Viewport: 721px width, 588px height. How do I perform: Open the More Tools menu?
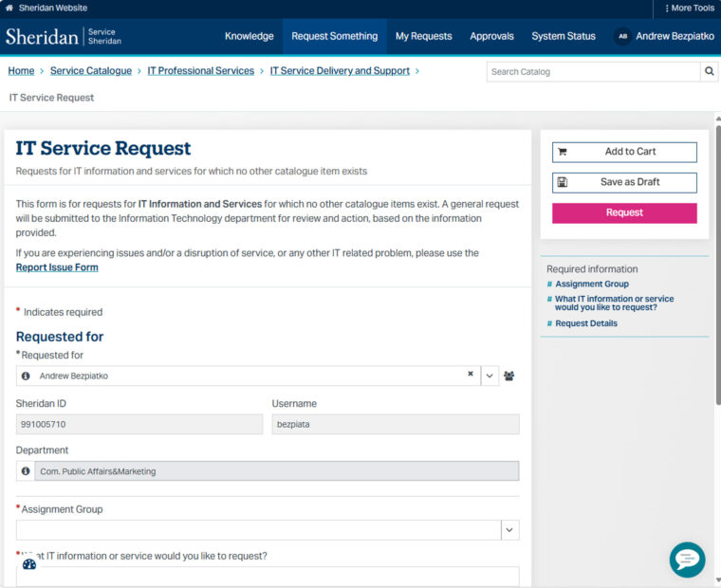tap(690, 8)
